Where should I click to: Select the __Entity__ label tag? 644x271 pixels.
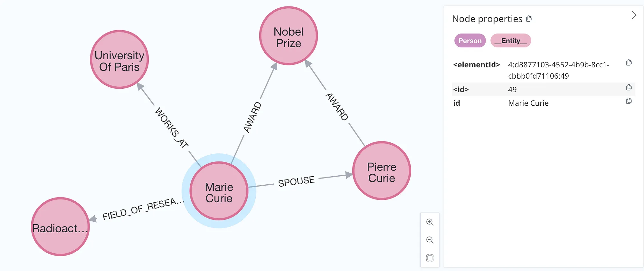511,41
